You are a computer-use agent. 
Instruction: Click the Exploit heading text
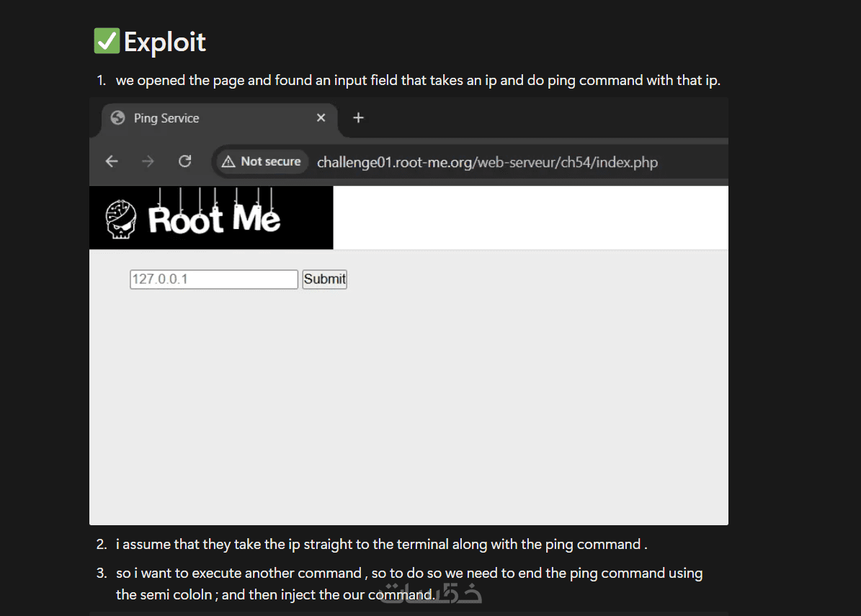point(165,42)
